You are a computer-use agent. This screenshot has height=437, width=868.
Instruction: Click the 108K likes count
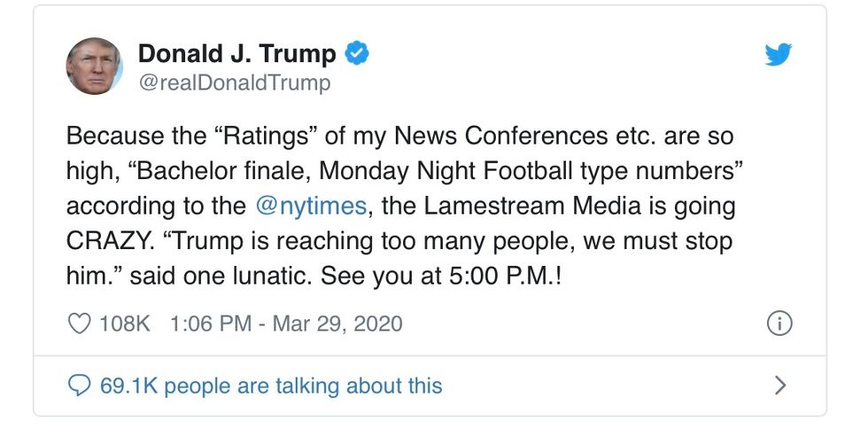pos(125,324)
